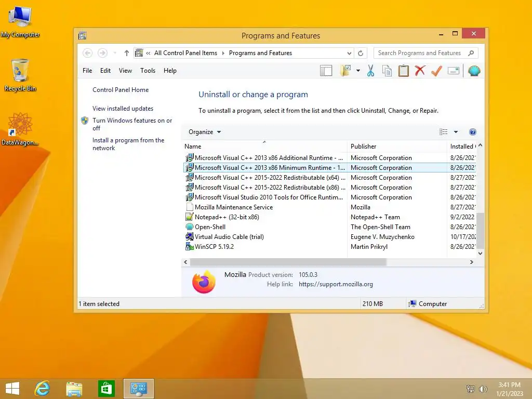Open the dropdown arrow beside the folder options icon

[x=358, y=71]
